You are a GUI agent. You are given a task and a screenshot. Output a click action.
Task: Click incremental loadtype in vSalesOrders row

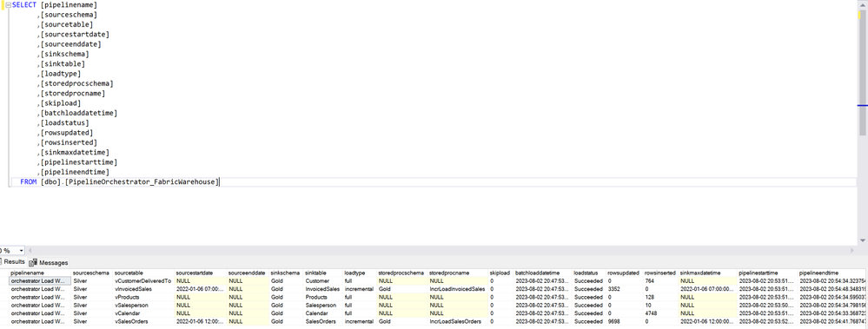[x=360, y=320]
